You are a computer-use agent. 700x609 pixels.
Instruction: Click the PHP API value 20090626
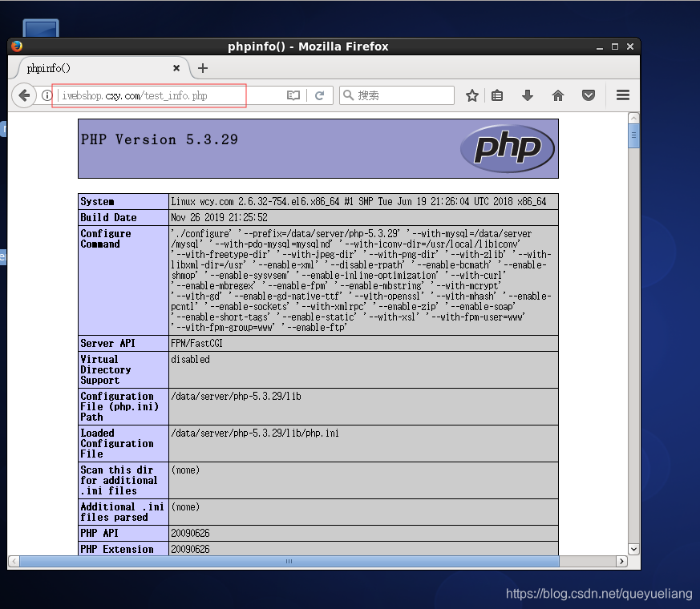(190, 533)
